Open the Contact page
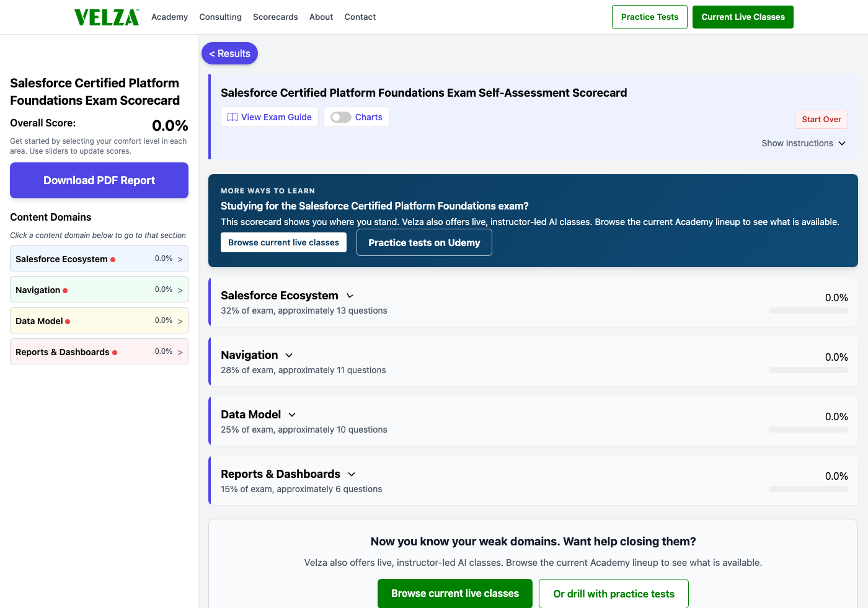 pyautogui.click(x=360, y=17)
